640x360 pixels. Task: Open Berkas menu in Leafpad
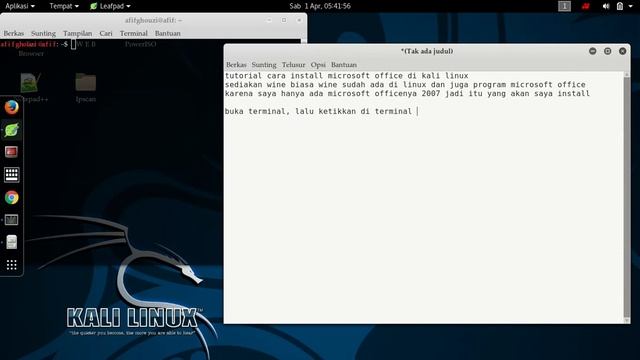[236, 64]
